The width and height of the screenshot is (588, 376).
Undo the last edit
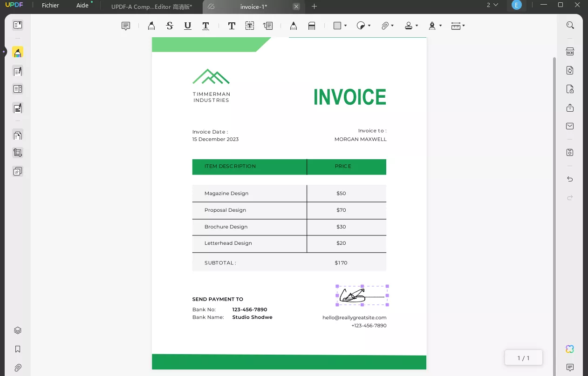[x=569, y=179]
